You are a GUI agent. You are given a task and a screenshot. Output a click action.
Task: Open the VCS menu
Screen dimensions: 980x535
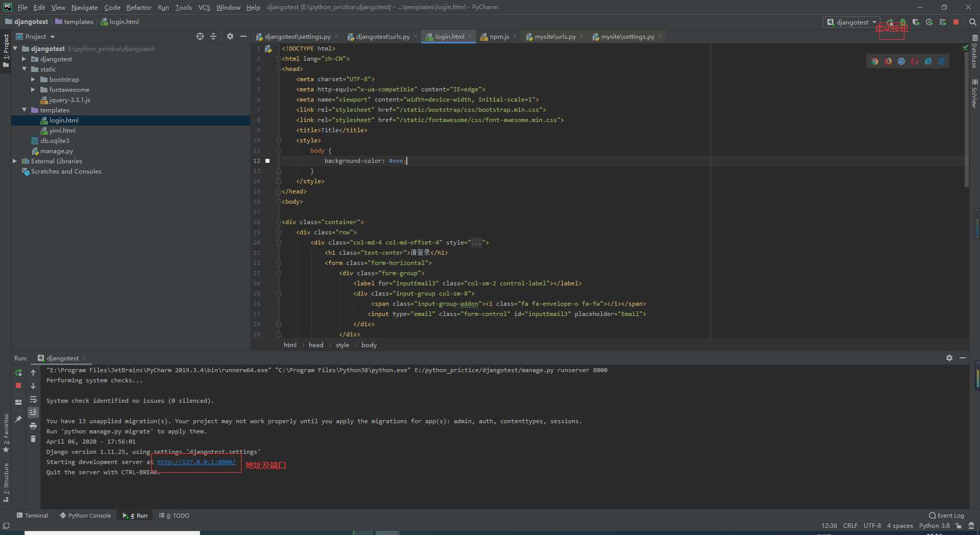(204, 7)
